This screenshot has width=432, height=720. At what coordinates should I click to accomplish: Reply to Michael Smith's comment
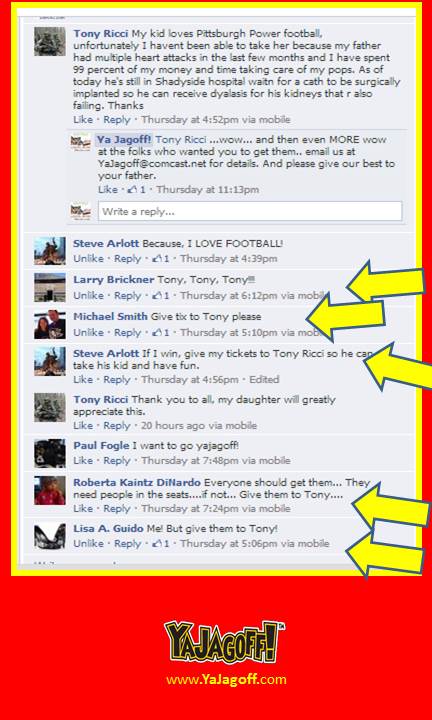[128, 332]
